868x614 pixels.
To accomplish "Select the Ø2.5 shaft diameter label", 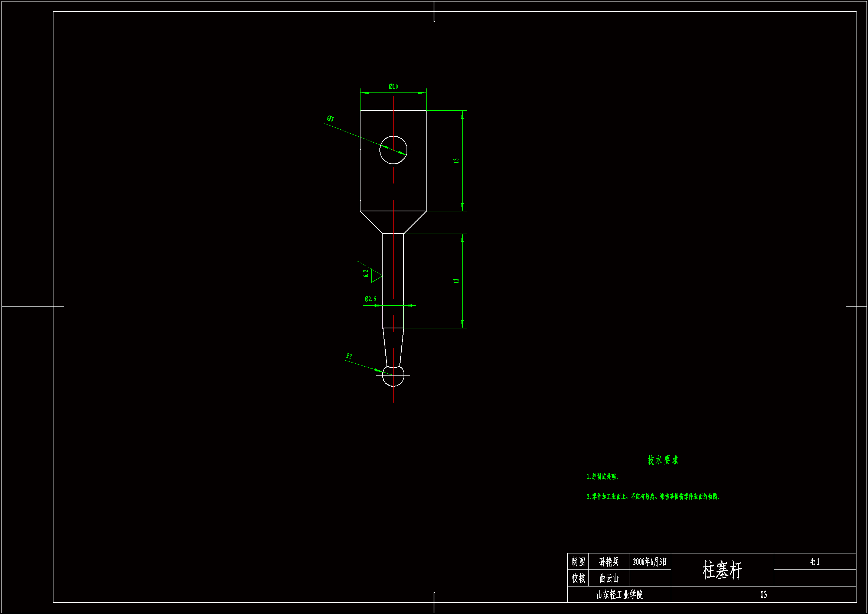I will [370, 299].
